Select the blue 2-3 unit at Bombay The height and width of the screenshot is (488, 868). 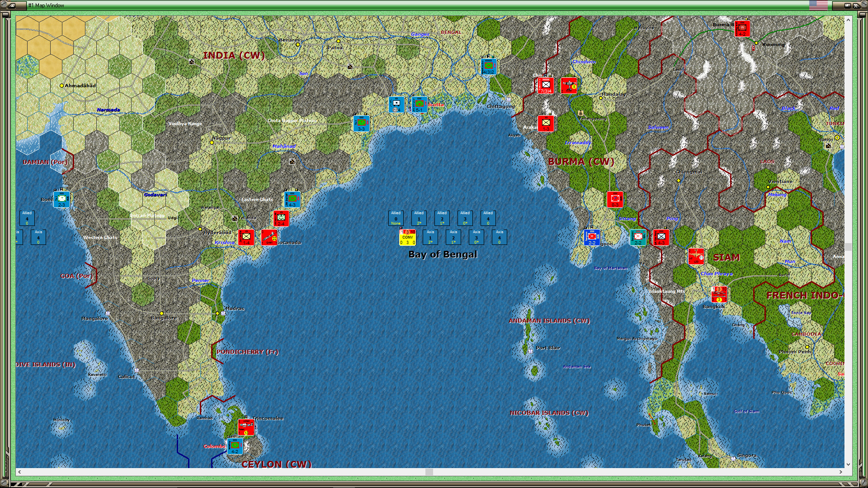(x=61, y=199)
